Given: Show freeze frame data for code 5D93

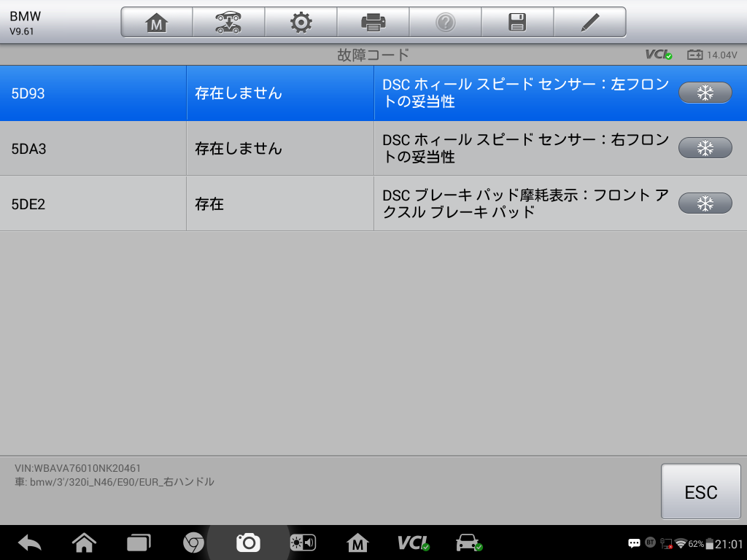Looking at the screenshot, I should tap(703, 93).
